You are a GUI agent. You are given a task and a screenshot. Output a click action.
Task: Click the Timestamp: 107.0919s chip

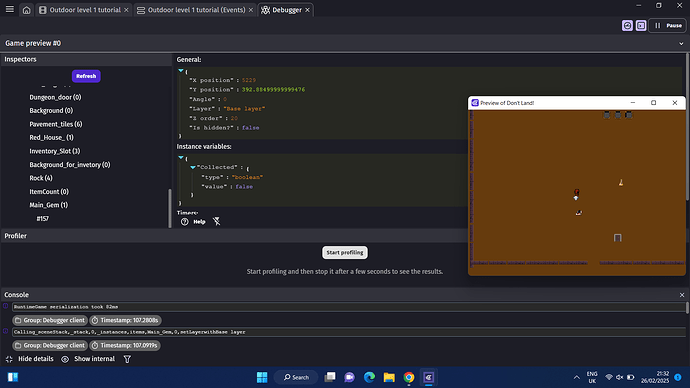click(x=125, y=345)
